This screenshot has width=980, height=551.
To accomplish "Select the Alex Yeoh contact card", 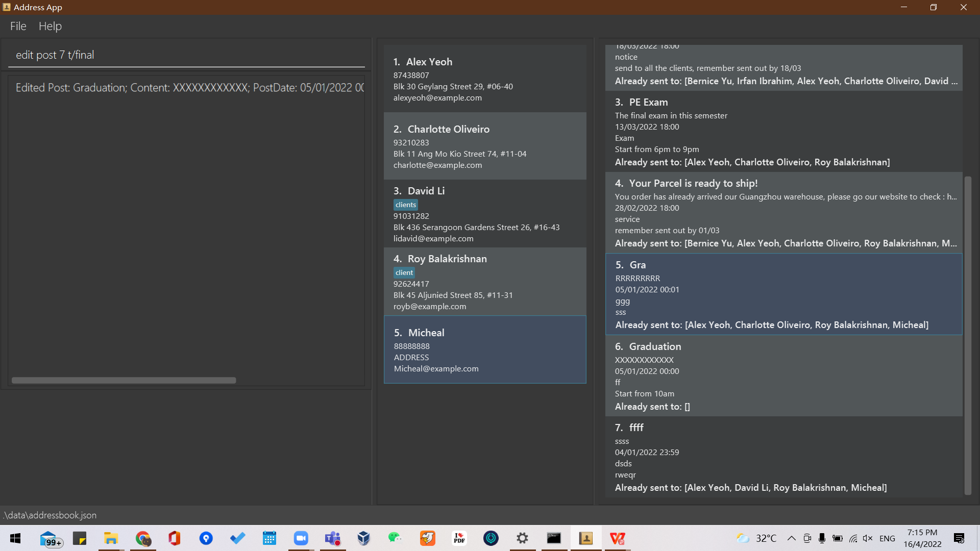I will [x=484, y=79].
